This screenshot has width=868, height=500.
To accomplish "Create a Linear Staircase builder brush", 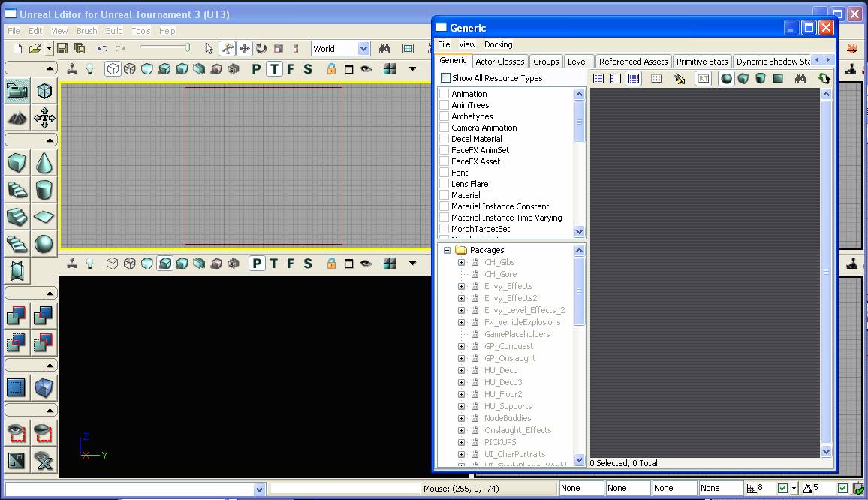I will [17, 216].
